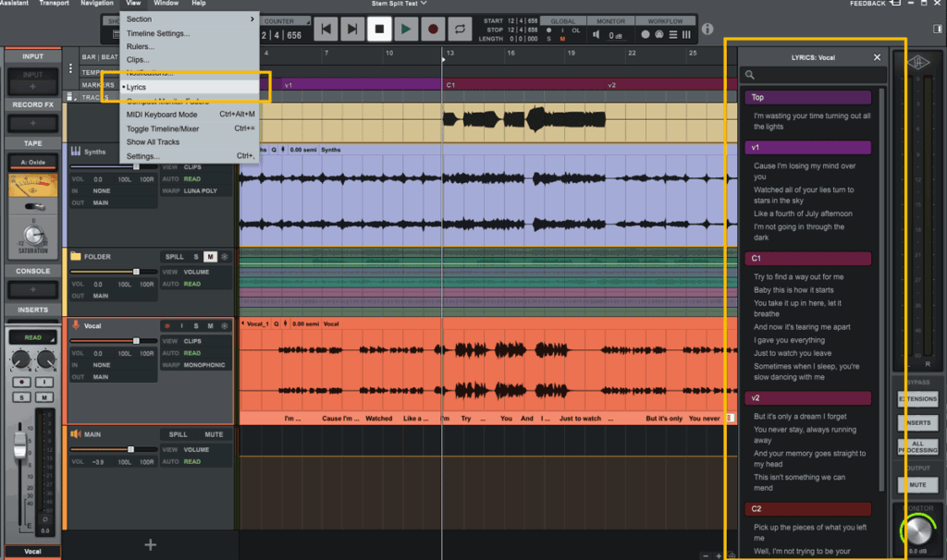
Task: Click the A: Oxide tape selector
Action: pyautogui.click(x=33, y=162)
